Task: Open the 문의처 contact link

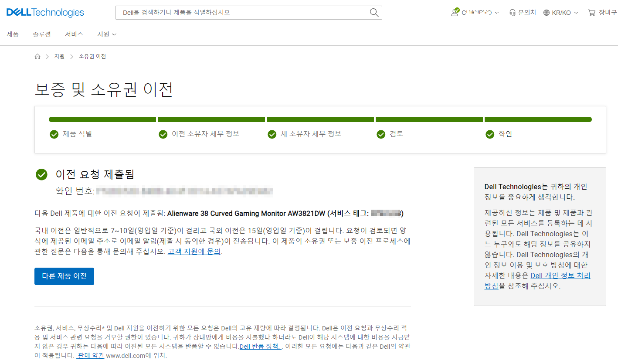Action: 523,13
